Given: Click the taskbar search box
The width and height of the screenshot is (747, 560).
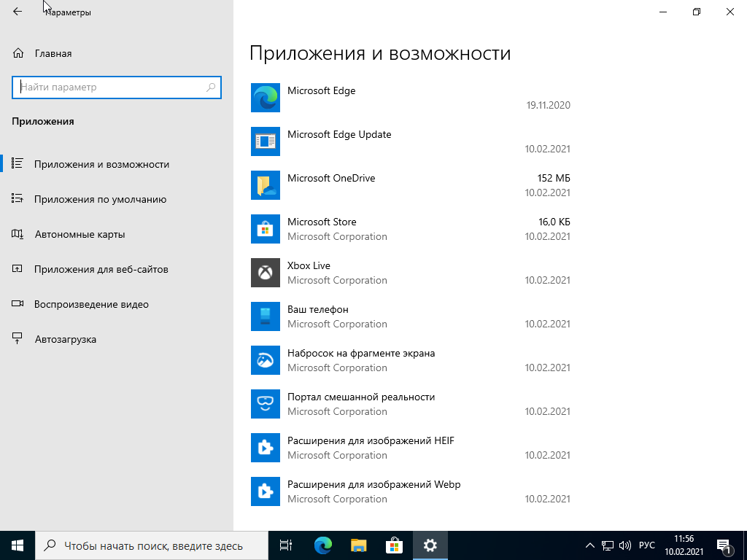Looking at the screenshot, I should coord(152,545).
